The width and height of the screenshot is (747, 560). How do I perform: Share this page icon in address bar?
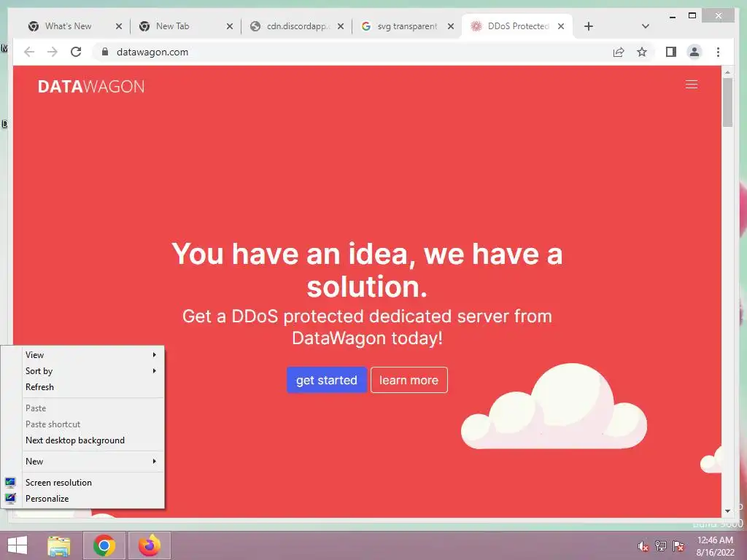(619, 52)
